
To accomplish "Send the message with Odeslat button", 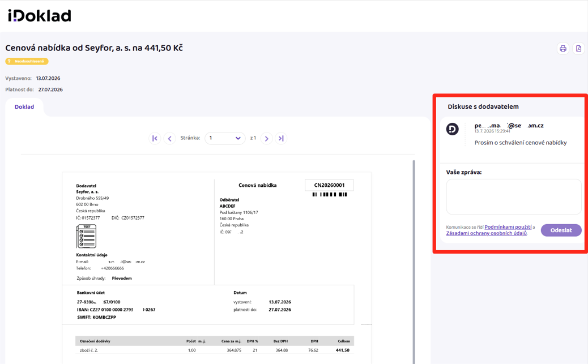I will (561, 230).
